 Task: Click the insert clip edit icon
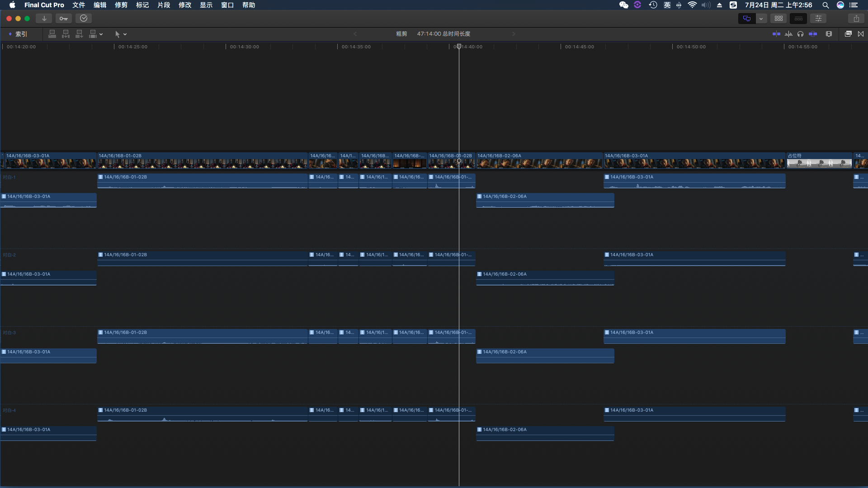(x=66, y=34)
